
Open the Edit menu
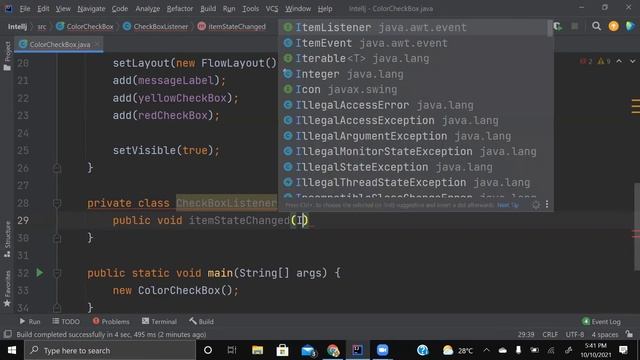[x=43, y=9]
